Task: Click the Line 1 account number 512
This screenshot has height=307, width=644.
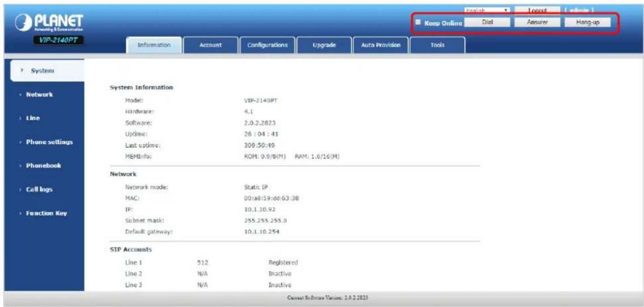Action: coord(203,263)
